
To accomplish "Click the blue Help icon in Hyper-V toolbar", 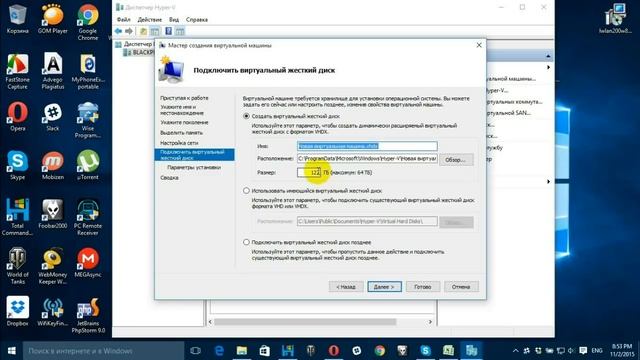I will (168, 31).
